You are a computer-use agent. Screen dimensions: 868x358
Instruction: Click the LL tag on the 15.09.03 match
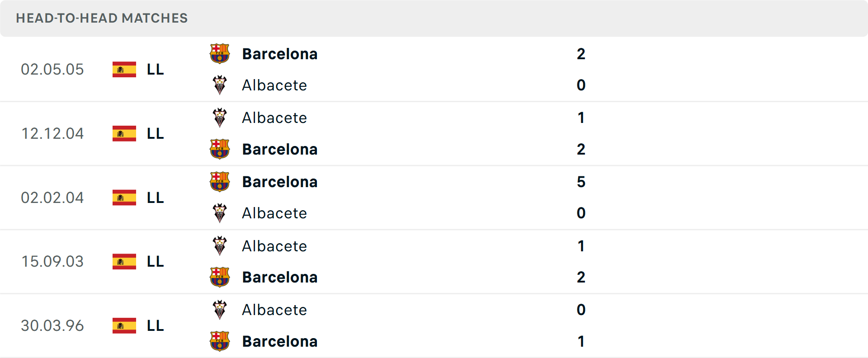point(154,262)
